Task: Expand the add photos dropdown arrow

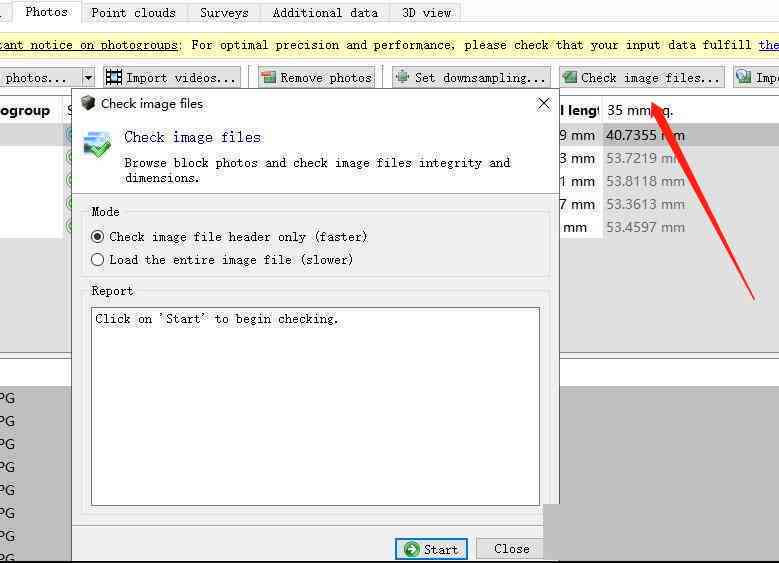Action: pyautogui.click(x=88, y=78)
